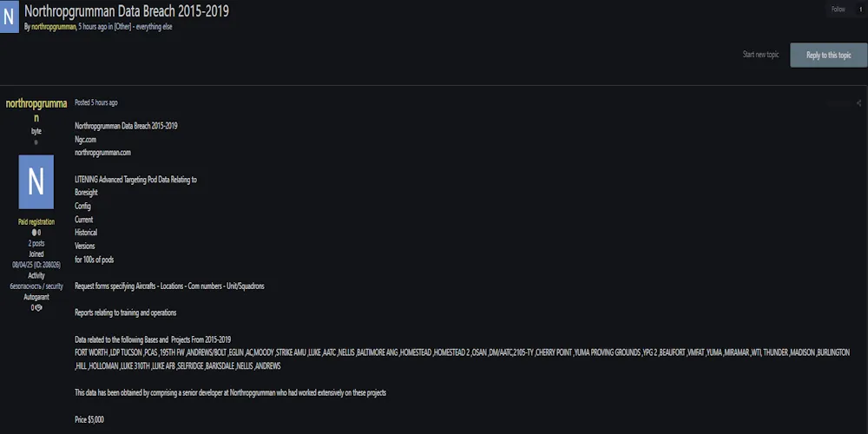Screen dimensions: 868x434
Task: Show the follower count next to Follow
Action: (860, 10)
